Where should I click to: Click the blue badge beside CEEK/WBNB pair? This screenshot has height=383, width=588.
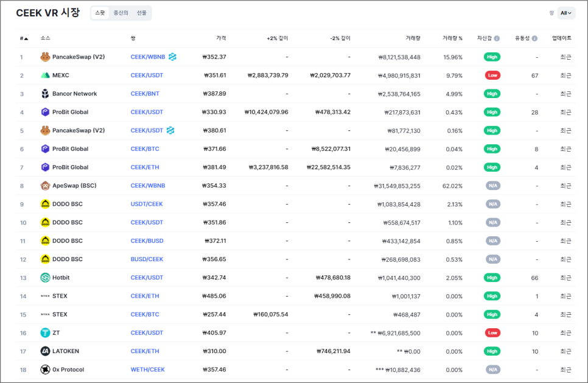tap(172, 57)
